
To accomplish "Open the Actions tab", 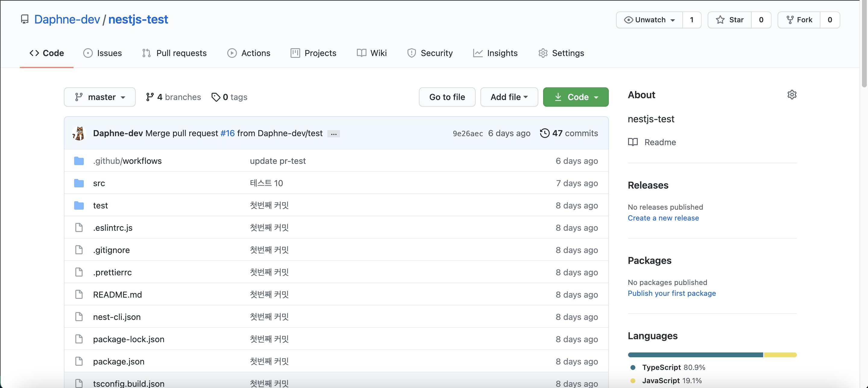I will [249, 53].
